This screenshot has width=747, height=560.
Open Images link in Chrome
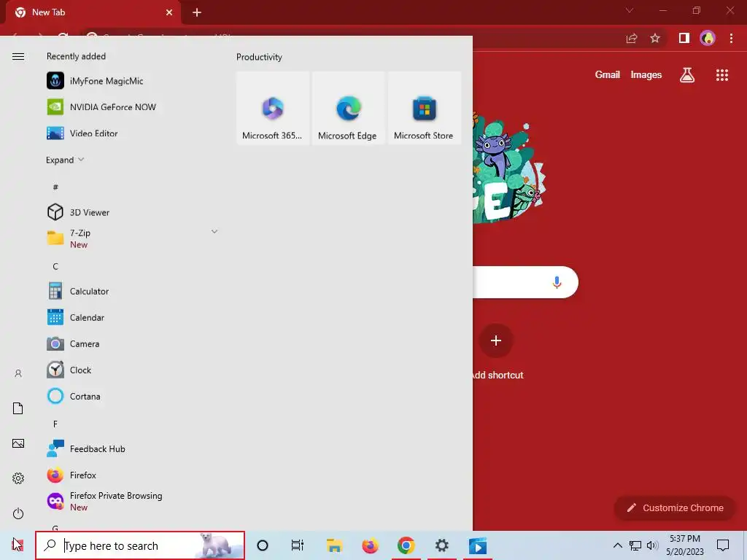[x=646, y=75]
